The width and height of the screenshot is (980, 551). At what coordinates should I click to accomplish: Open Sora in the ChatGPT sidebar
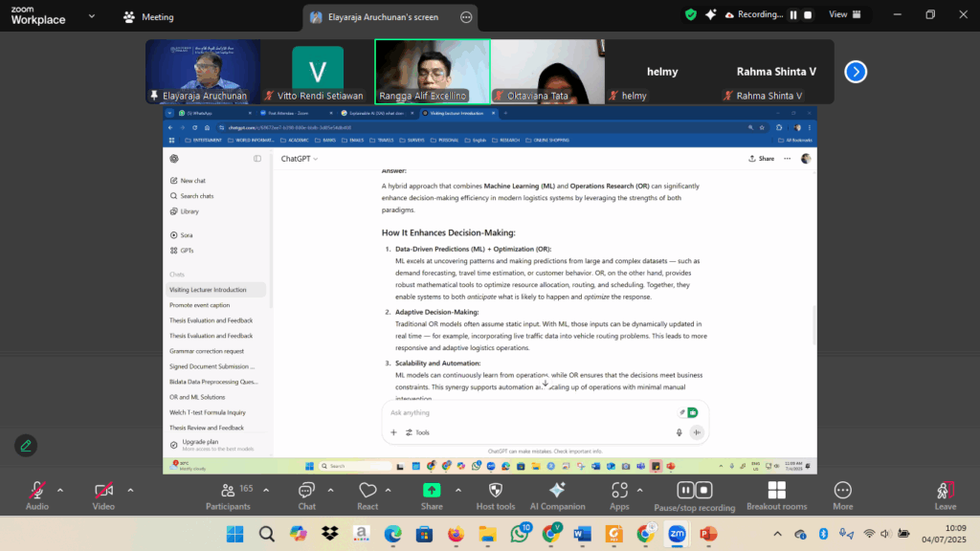[x=181, y=235]
